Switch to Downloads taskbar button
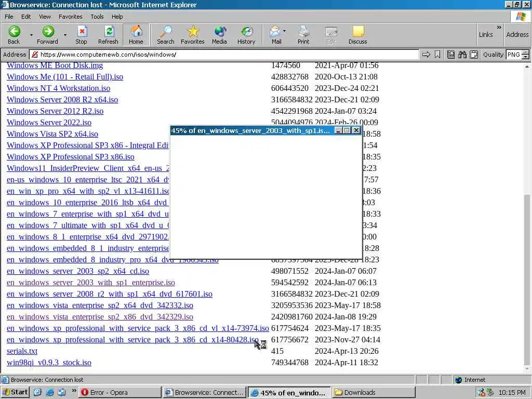The image size is (532, 399). click(x=374, y=392)
